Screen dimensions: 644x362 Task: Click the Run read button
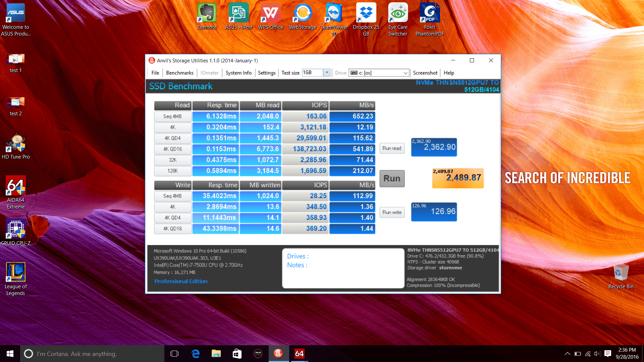pyautogui.click(x=392, y=148)
